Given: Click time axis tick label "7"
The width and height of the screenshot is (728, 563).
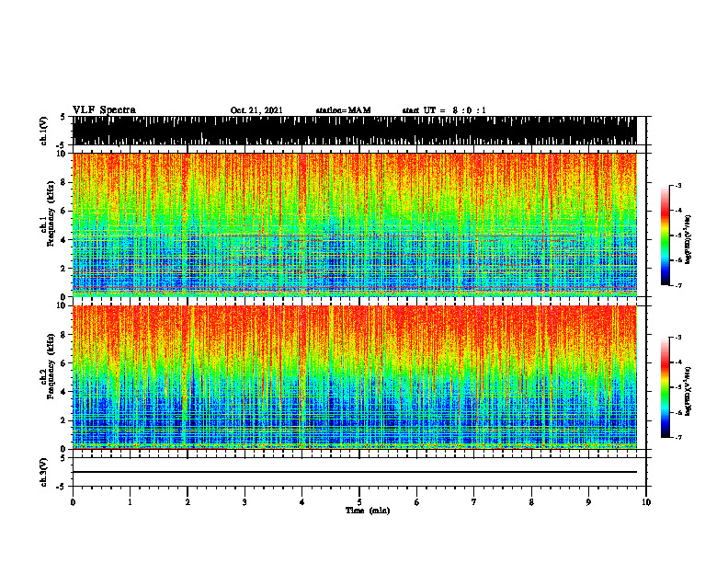Looking at the screenshot, I should [x=474, y=502].
